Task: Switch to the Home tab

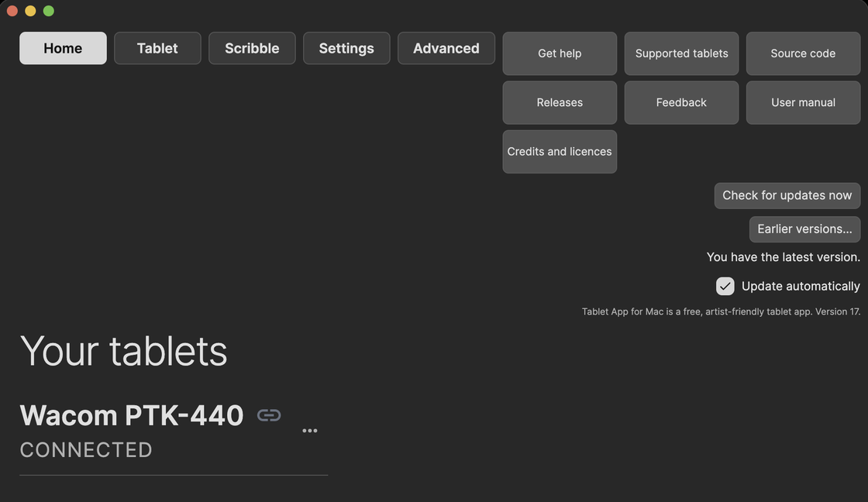Action: (63, 48)
